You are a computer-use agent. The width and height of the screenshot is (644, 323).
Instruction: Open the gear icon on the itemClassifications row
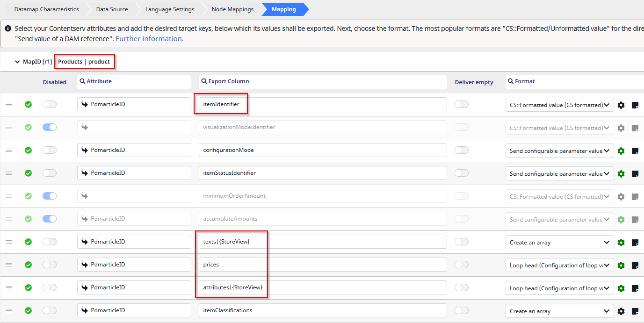621,311
